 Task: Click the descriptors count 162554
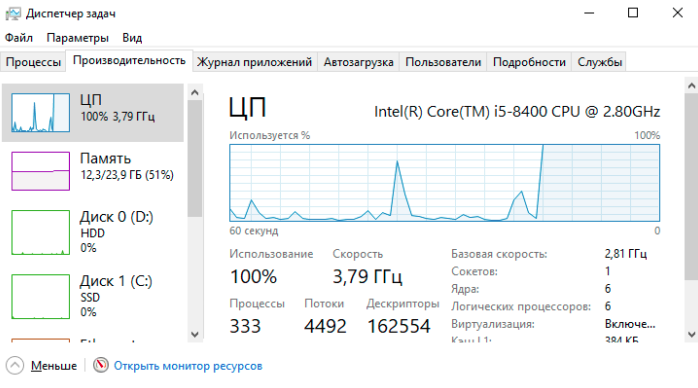(x=399, y=326)
